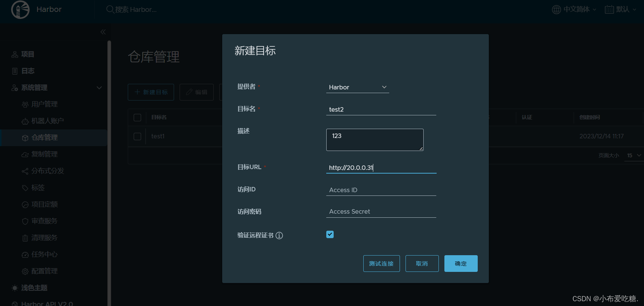Click the 用户管理 users icon
Viewport: 644px width, 306px height.
pyautogui.click(x=25, y=105)
